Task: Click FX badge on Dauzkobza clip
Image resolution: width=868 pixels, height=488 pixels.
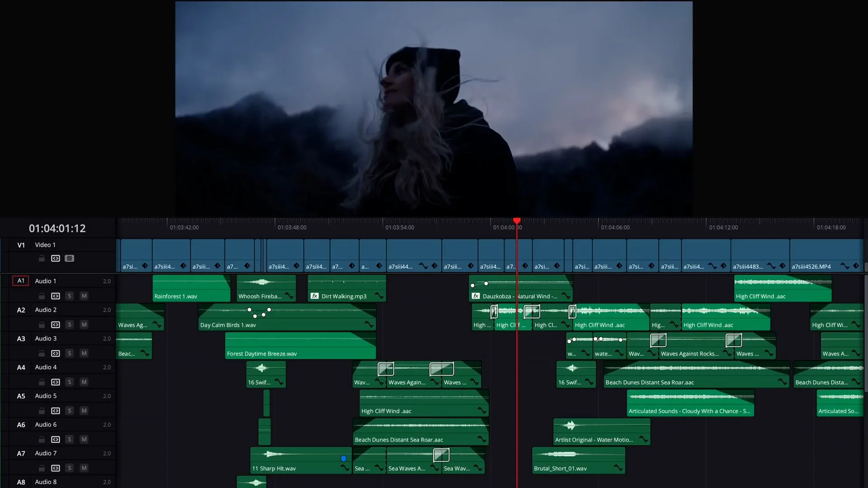Action: click(x=476, y=296)
